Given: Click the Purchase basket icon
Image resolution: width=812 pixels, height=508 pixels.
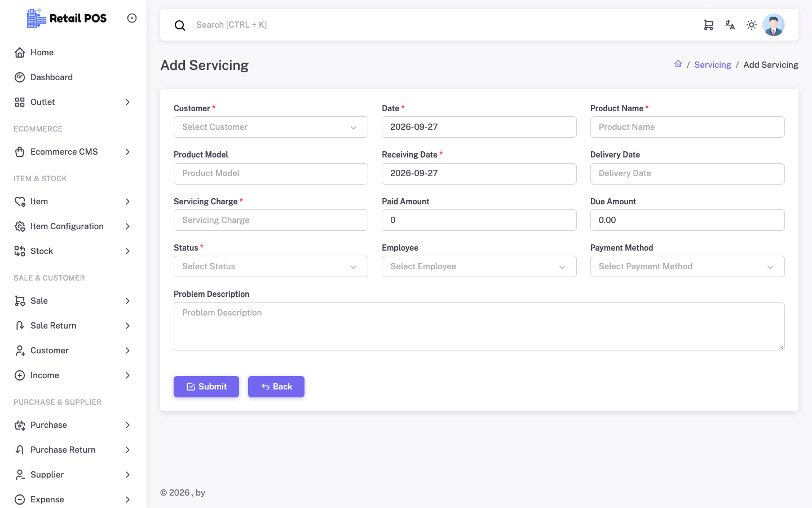Looking at the screenshot, I should [20, 425].
